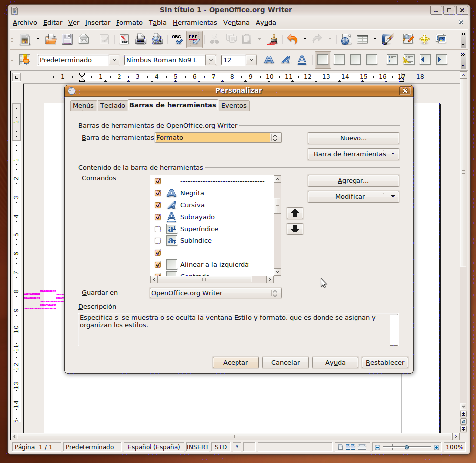Save the document with the floppy icon

pyautogui.click(x=67, y=39)
